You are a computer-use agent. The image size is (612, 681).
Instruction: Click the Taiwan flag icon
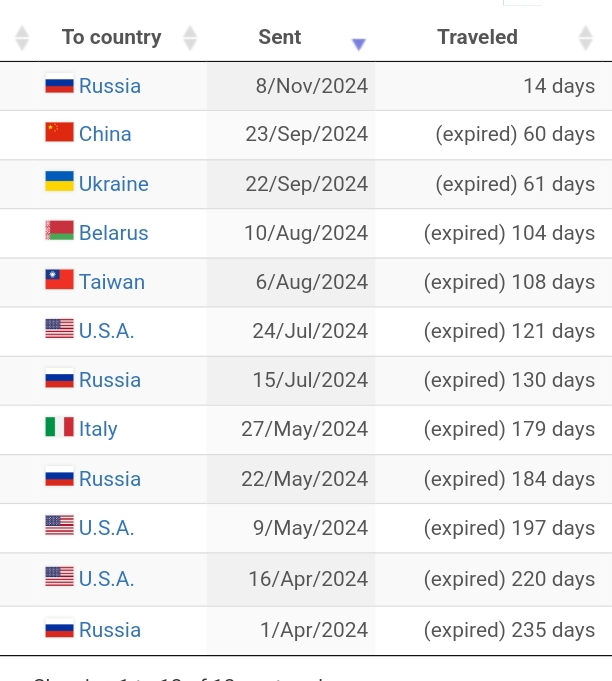coord(60,280)
